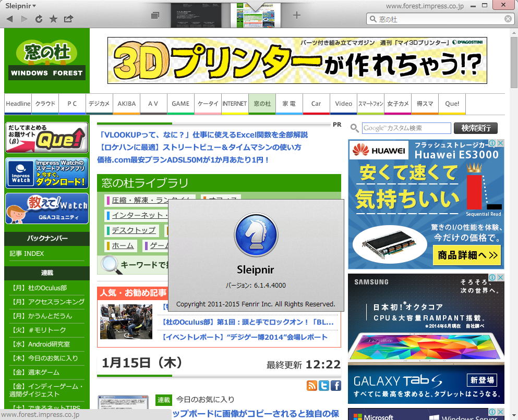Click the Que! sidebar banner

pyautogui.click(x=47, y=138)
